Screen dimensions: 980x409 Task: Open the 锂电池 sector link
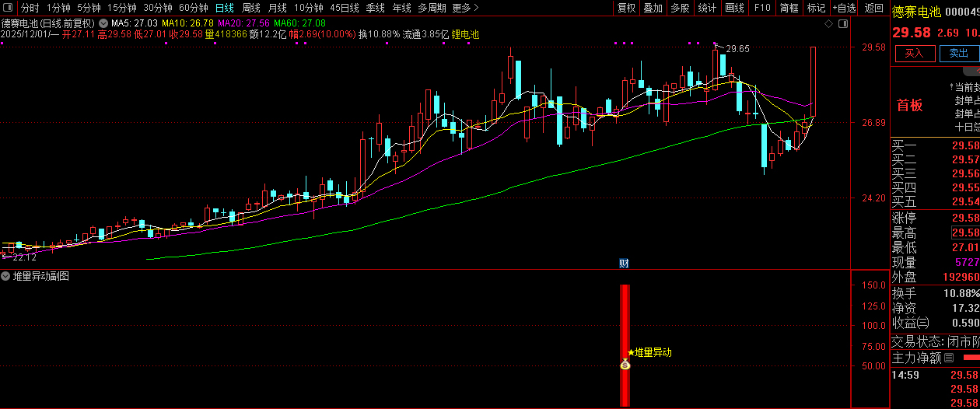pos(465,35)
